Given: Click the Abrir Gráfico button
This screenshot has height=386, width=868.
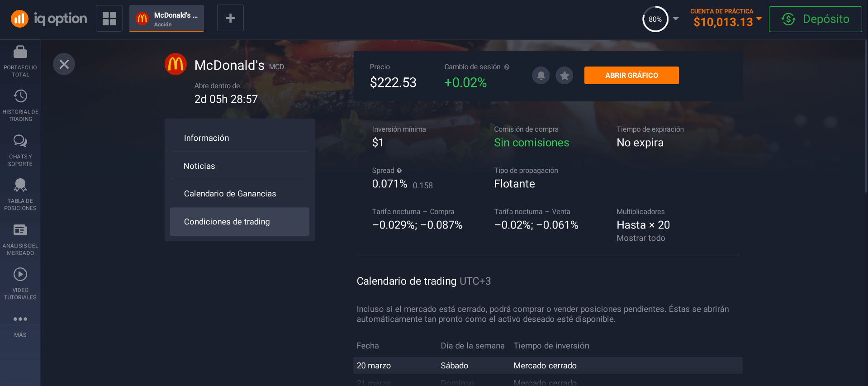Looking at the screenshot, I should pyautogui.click(x=631, y=76).
